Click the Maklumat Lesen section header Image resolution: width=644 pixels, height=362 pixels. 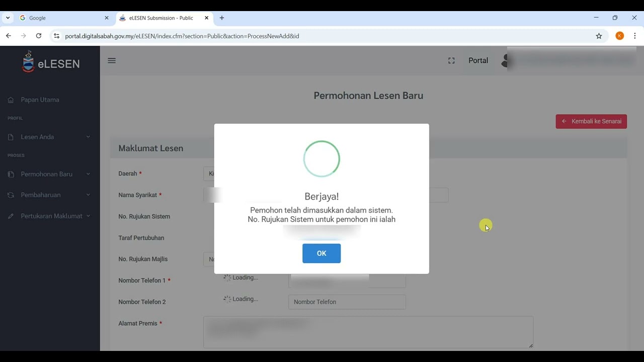tap(151, 148)
